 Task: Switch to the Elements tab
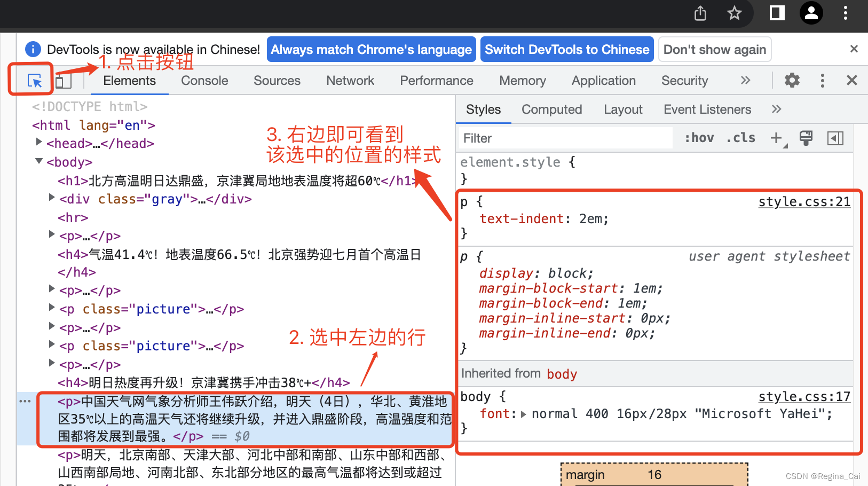[130, 81]
